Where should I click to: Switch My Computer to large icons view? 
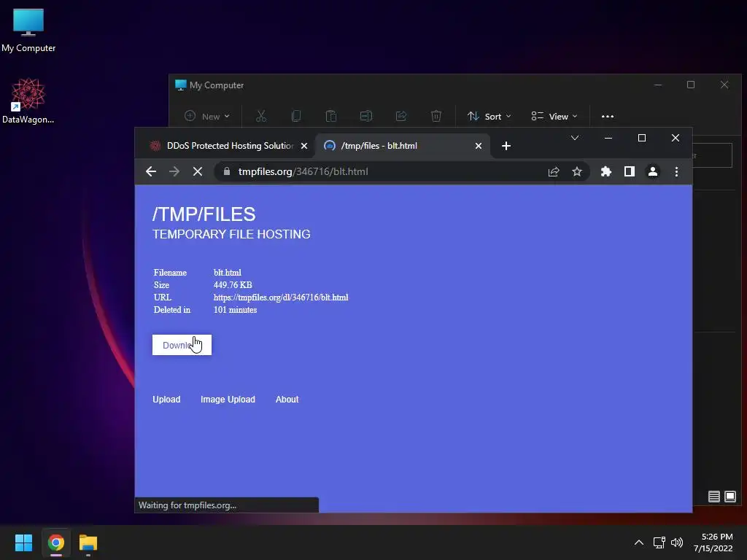730,497
